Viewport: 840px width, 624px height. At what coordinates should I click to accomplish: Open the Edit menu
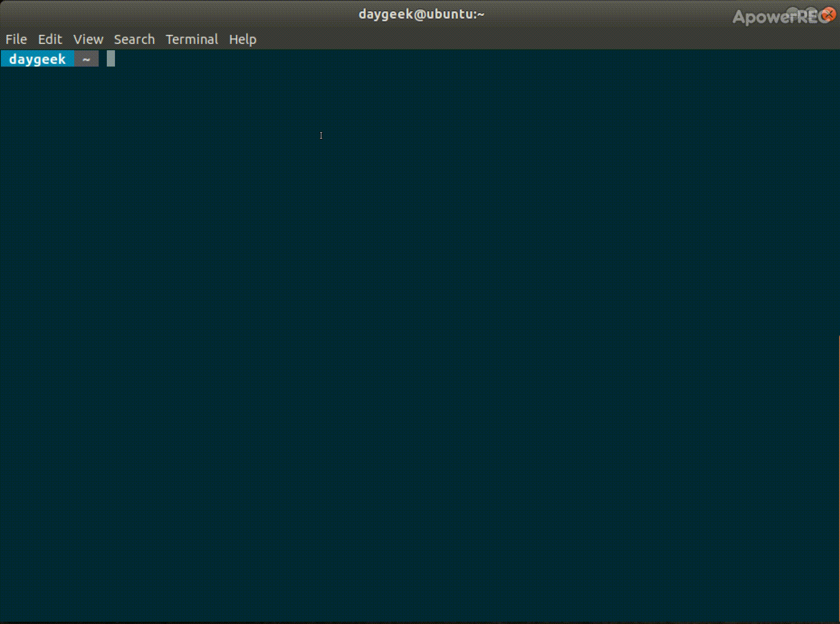tap(50, 39)
